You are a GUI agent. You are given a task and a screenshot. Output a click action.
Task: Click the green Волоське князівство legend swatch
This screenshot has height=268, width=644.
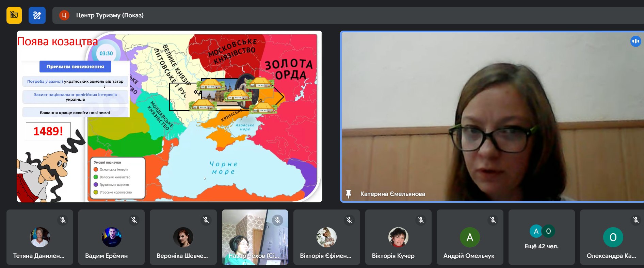point(96,177)
